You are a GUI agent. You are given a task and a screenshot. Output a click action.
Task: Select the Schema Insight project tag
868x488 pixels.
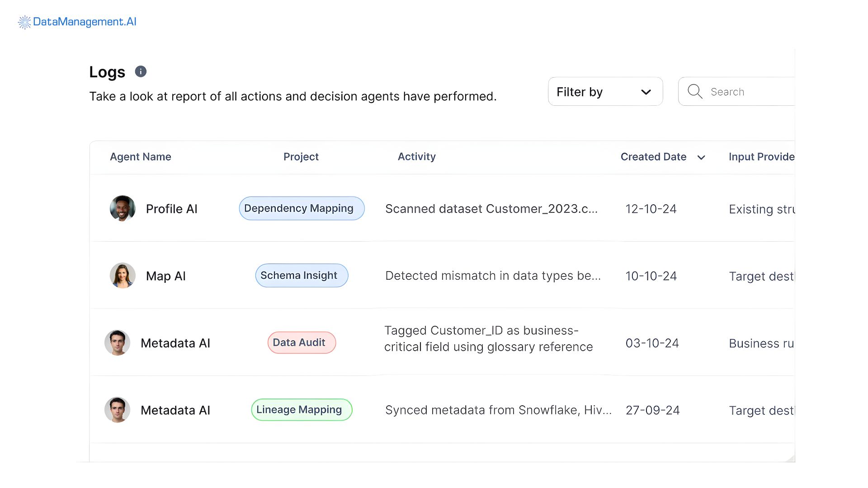301,275
